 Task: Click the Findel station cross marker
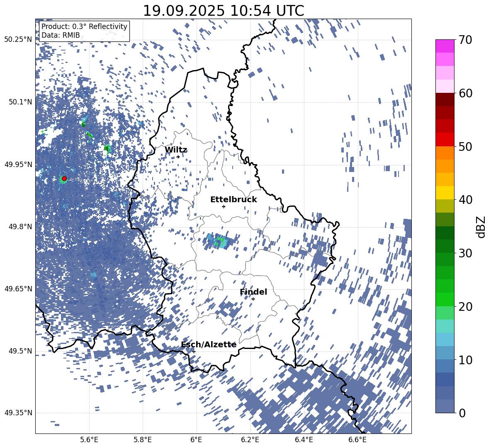point(253,299)
